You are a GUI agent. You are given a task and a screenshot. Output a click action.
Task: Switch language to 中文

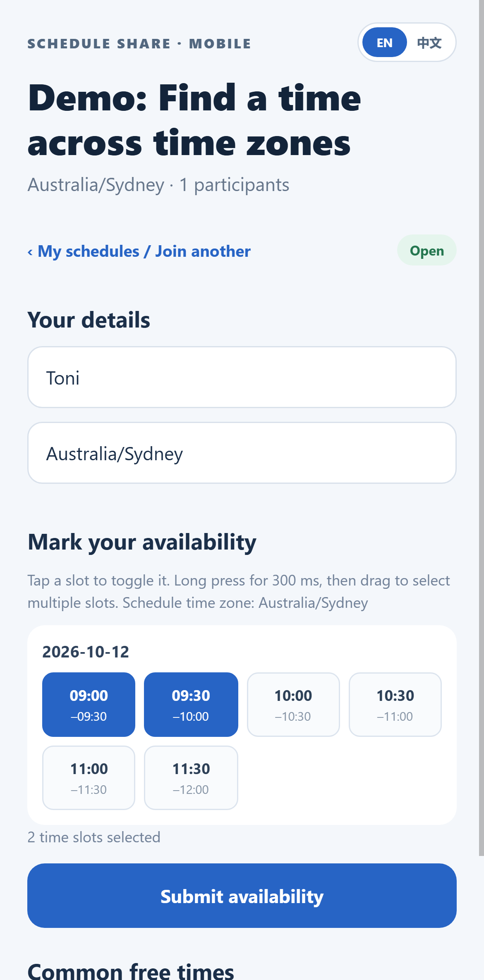point(429,42)
